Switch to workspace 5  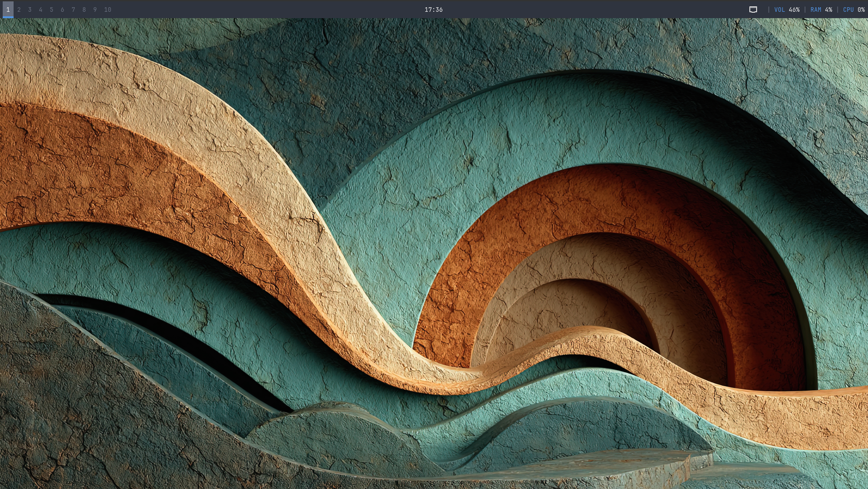tap(52, 10)
